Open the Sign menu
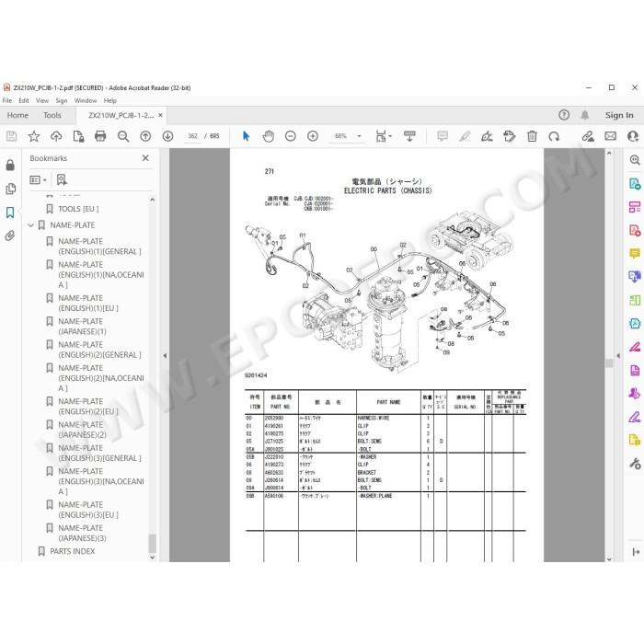This screenshot has height=644, width=644. 62,100
